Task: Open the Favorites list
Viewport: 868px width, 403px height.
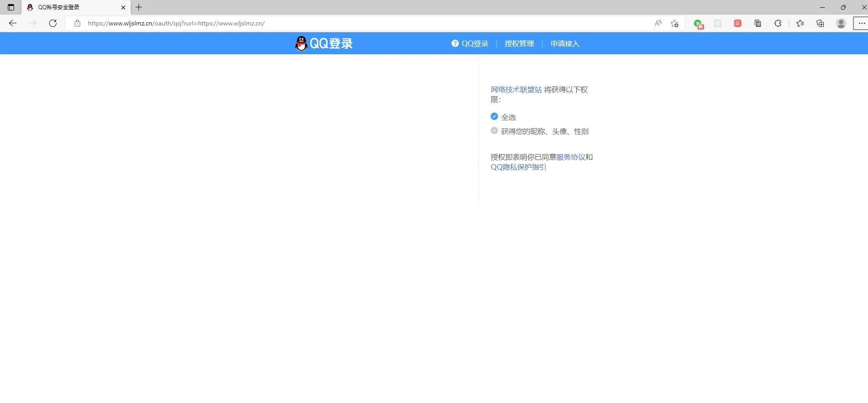Action: coord(800,23)
